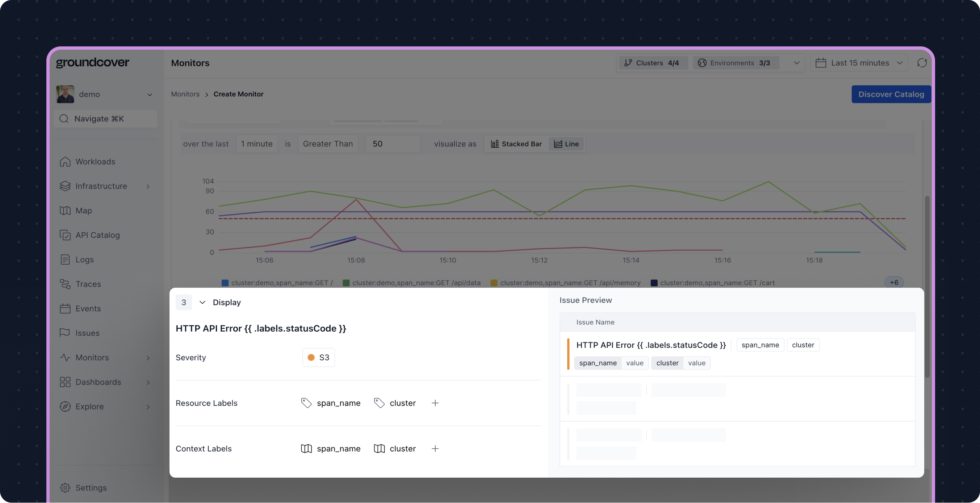Click the Discover Catalog button

pyautogui.click(x=891, y=94)
